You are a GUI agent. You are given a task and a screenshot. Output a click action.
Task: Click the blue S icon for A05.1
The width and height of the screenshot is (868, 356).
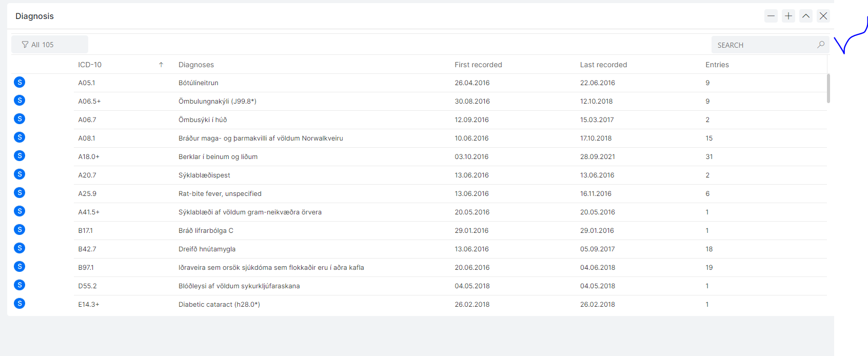coord(19,82)
